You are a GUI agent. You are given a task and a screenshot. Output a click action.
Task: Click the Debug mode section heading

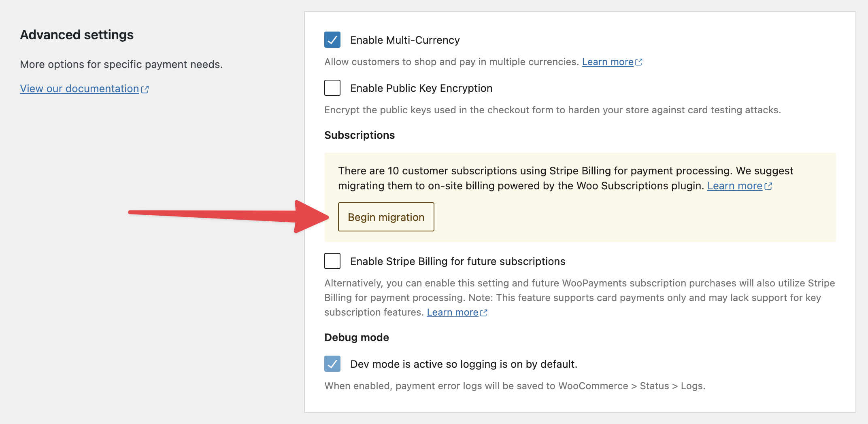357,337
